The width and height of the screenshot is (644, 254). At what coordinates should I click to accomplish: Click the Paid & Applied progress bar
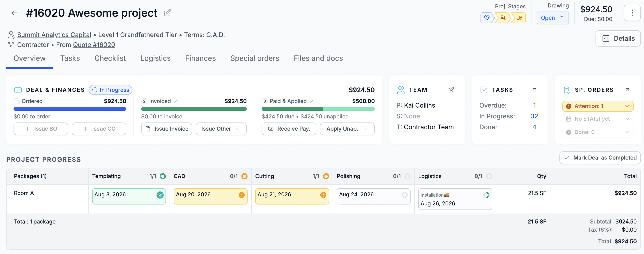tap(318, 109)
